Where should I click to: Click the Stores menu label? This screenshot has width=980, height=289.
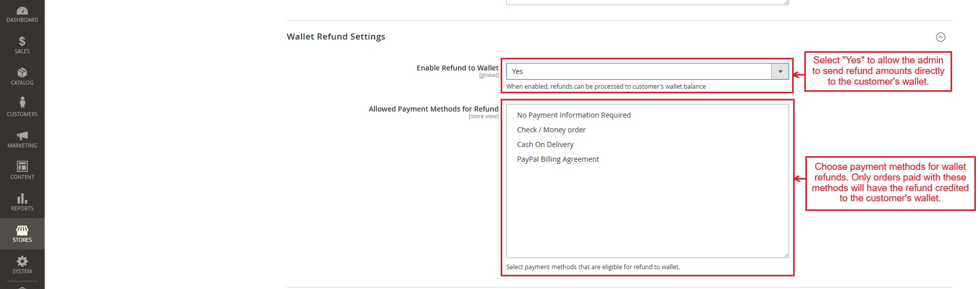coord(22,240)
